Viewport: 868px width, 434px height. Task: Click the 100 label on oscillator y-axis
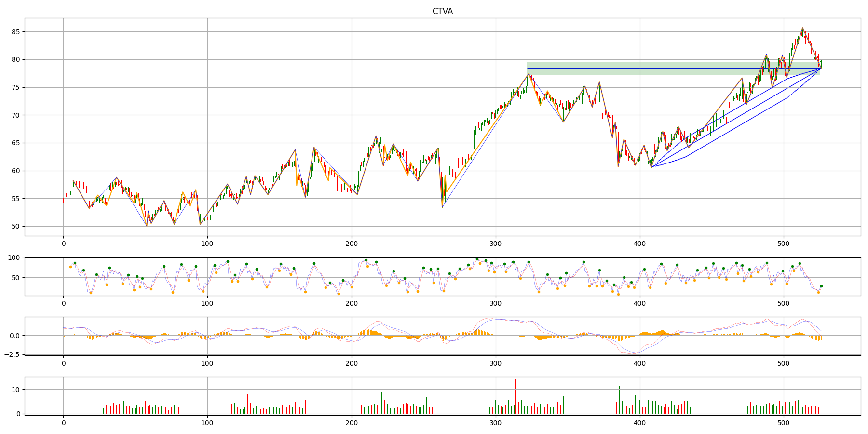pos(13,258)
